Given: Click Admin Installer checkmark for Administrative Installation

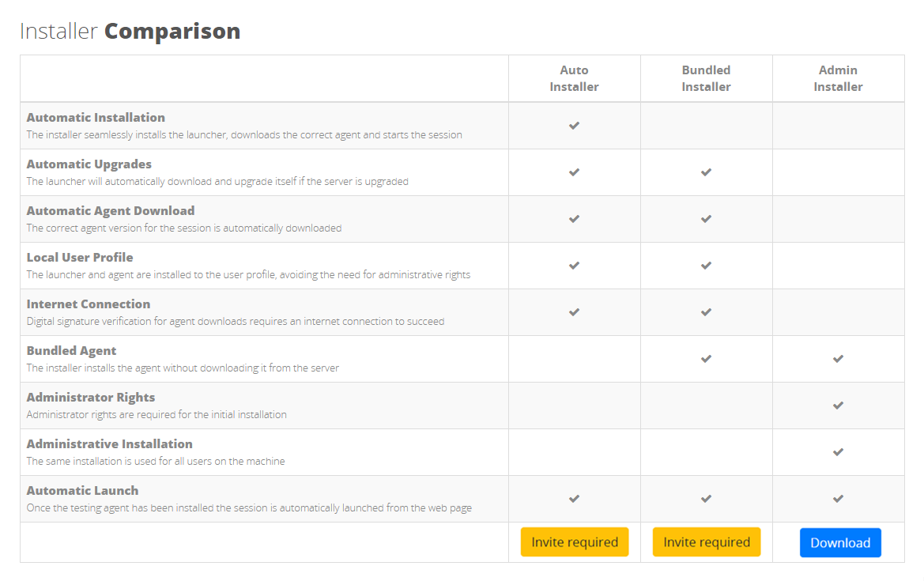Looking at the screenshot, I should (x=839, y=452).
